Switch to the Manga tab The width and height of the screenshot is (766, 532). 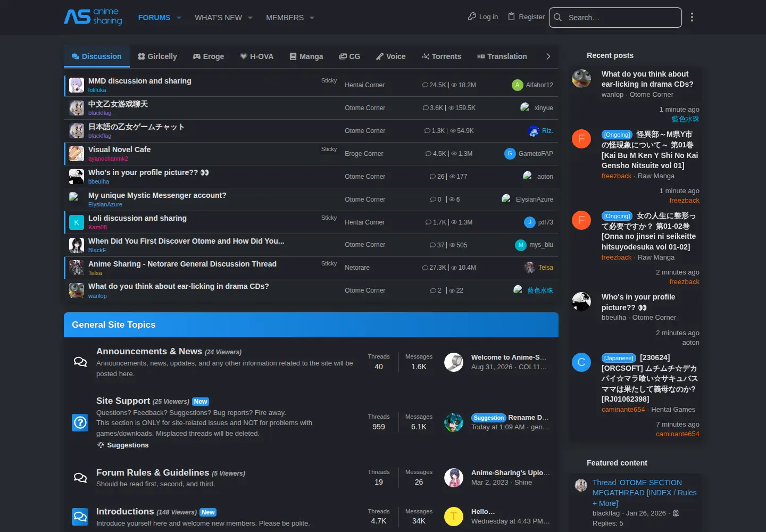(x=306, y=56)
